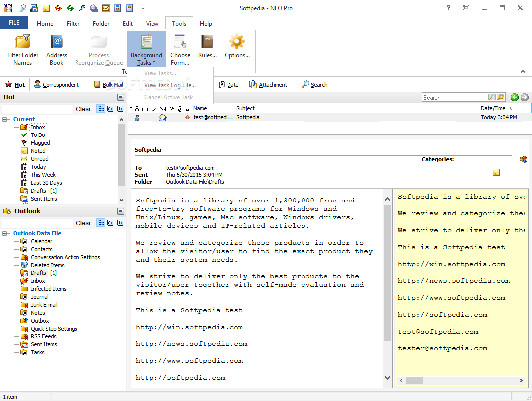Toggle numeric sort in Hot pane

click(x=120, y=109)
